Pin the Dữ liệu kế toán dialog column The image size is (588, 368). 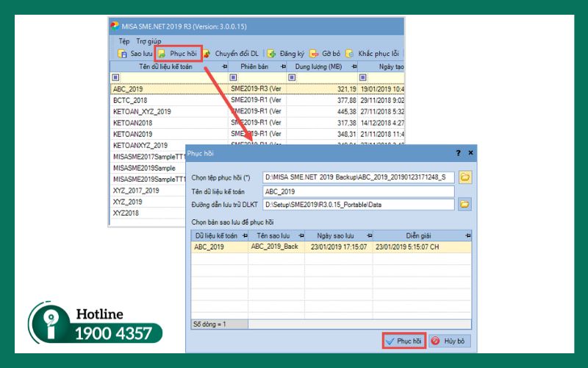pyautogui.click(x=245, y=236)
